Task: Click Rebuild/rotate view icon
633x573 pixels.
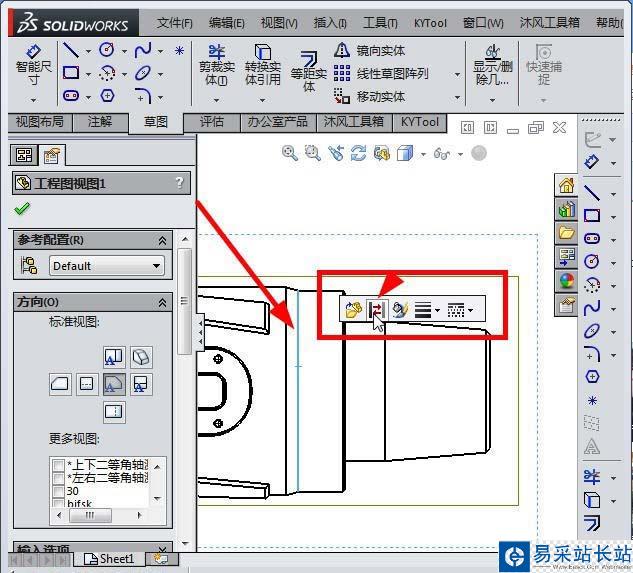Action: click(358, 153)
